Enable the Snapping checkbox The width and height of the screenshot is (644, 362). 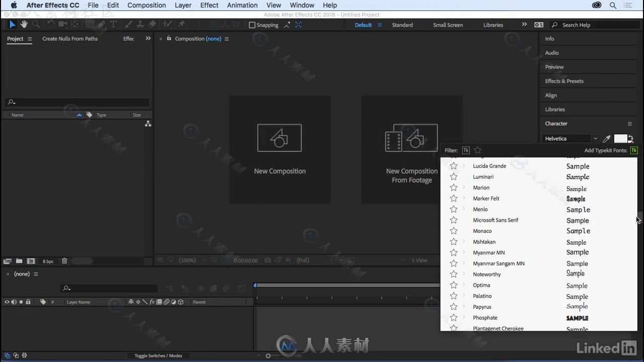(253, 25)
